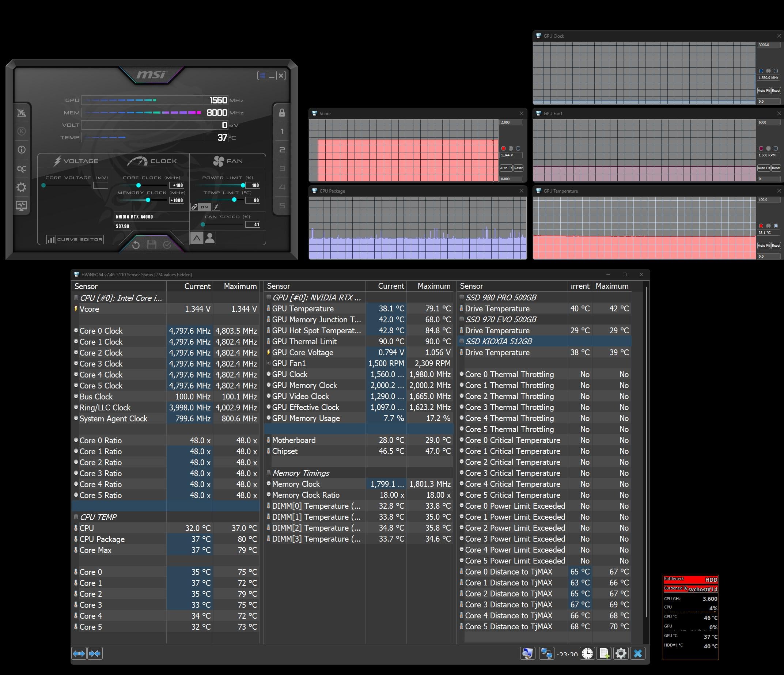Click the Core Clock slider handle
The height and width of the screenshot is (675, 784).
point(139,185)
